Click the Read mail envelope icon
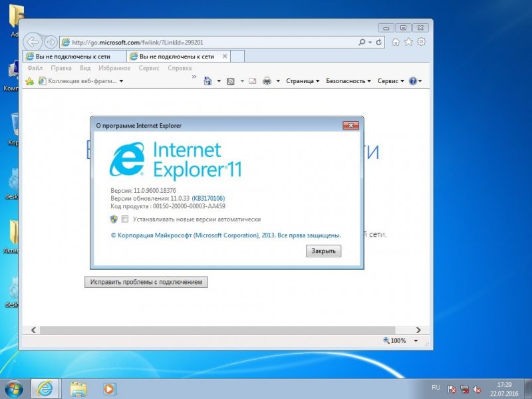Screen dimensions: 532x399 [x=253, y=81]
